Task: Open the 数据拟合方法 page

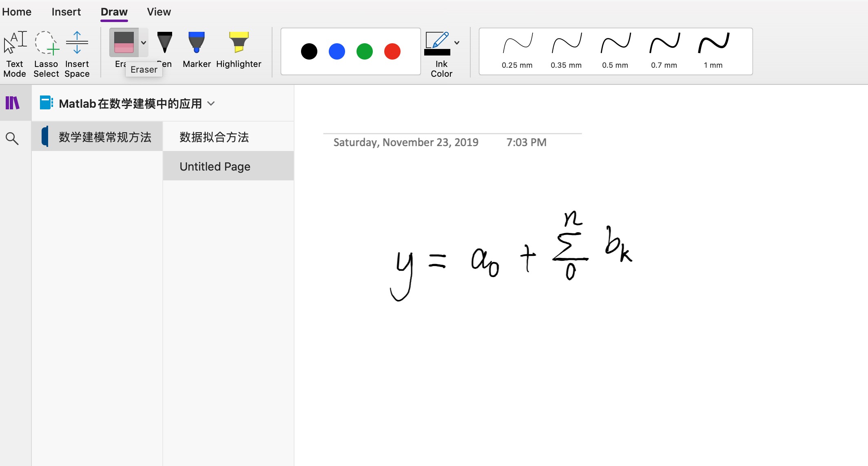Action: (214, 137)
